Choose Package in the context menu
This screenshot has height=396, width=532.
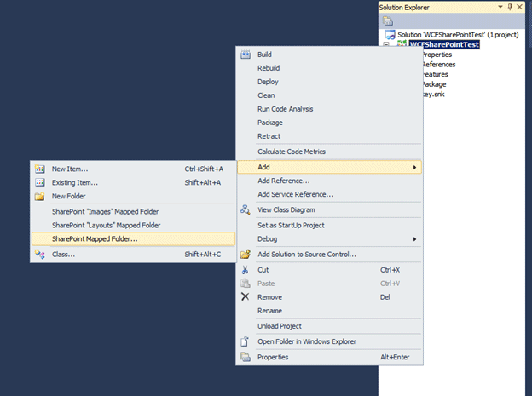click(x=329, y=123)
